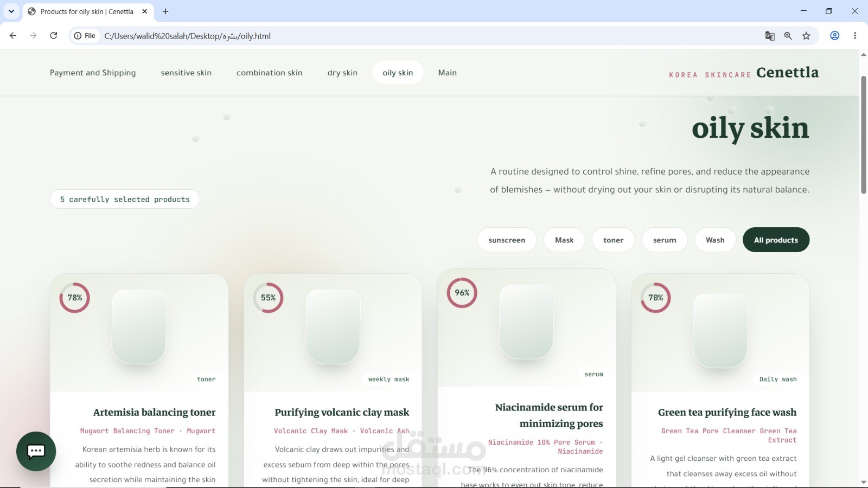The image size is (868, 488).
Task: Click the zoom magnifier icon in address bar
Action: tap(788, 36)
